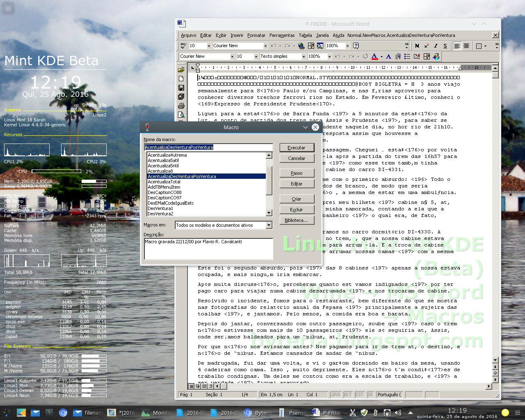The image size is (525, 420).
Task: Click the Print icon in the side toolbar
Action: (181, 106)
